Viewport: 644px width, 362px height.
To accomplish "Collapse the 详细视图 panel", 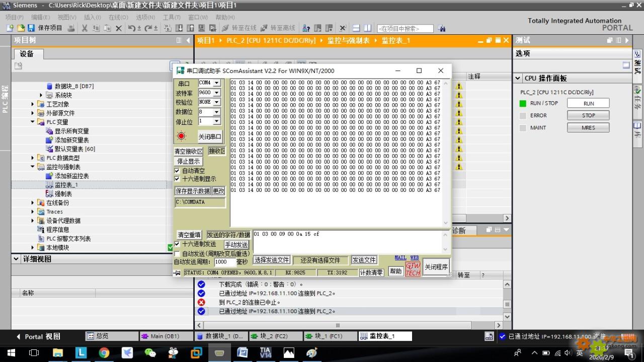I will (x=16, y=259).
